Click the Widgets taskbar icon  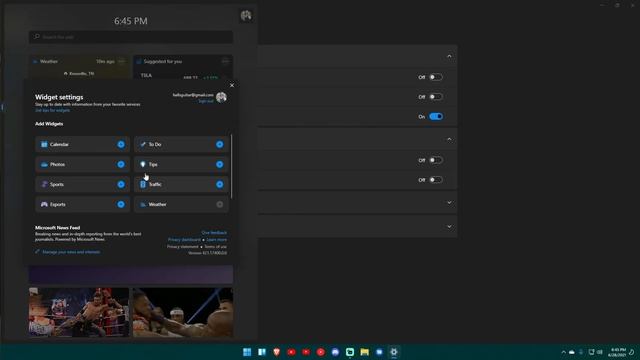[262, 352]
